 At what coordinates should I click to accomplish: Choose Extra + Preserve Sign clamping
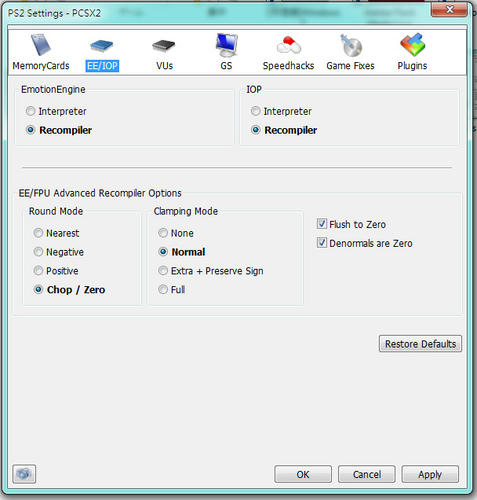[x=211, y=271]
